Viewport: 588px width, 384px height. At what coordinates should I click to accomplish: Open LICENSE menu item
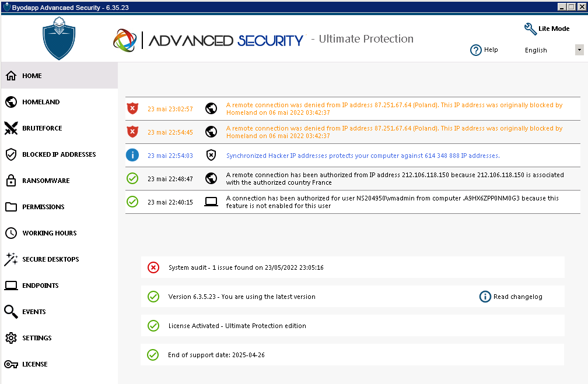60,364
